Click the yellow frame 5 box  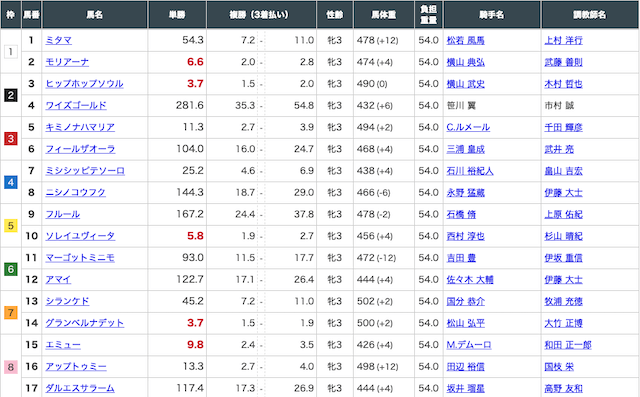pyautogui.click(x=11, y=226)
